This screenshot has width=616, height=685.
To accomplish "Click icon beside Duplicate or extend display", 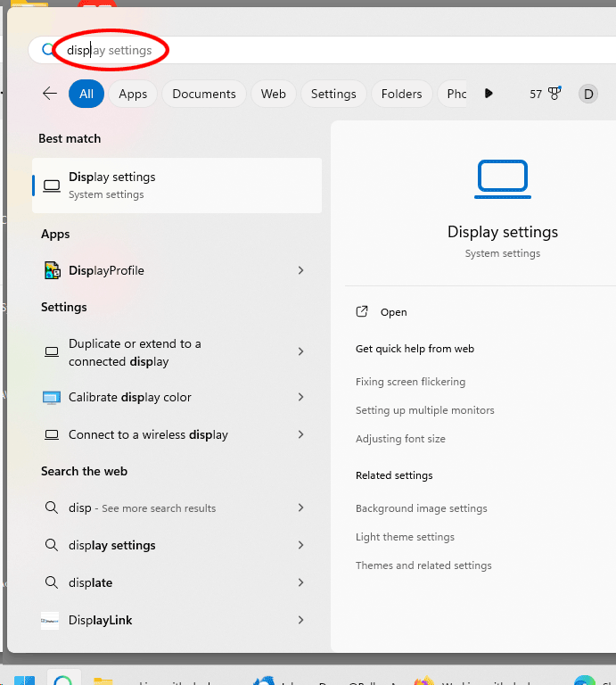I will (x=52, y=351).
